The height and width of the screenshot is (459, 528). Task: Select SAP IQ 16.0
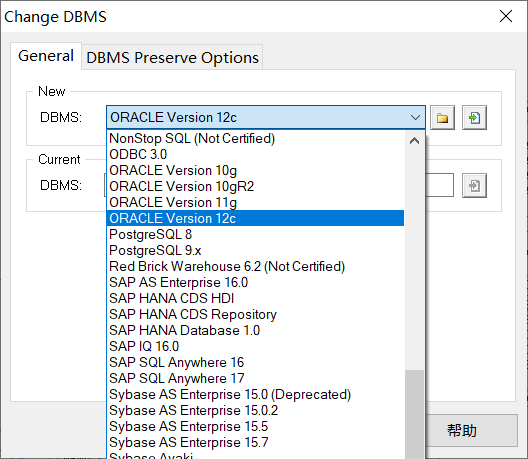click(x=255, y=346)
